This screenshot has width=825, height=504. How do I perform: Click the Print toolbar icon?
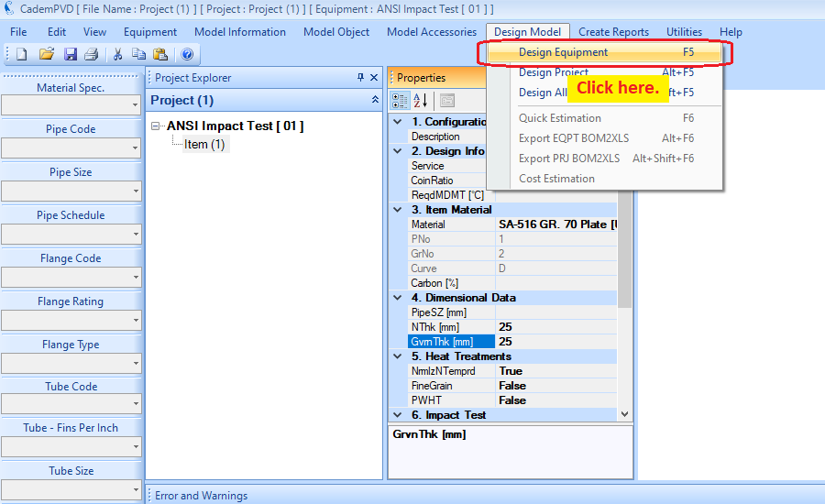[91, 55]
